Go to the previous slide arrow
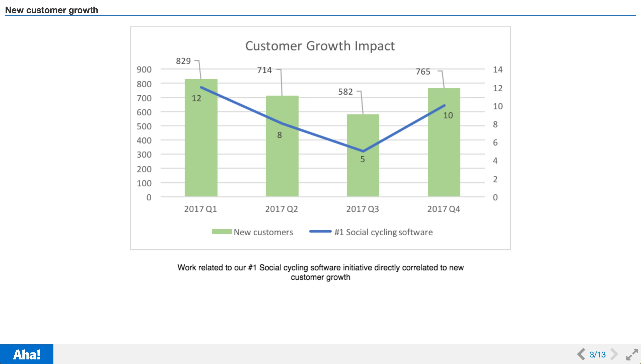This screenshot has width=641, height=364. 581,354
